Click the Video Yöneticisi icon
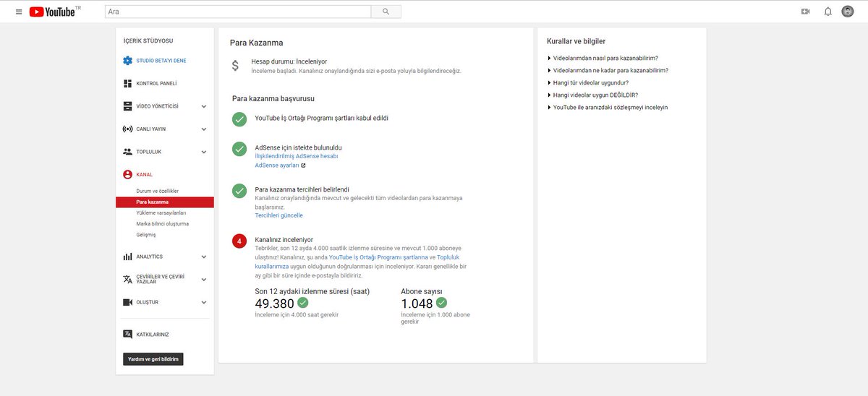This screenshot has width=868, height=396. coord(127,106)
